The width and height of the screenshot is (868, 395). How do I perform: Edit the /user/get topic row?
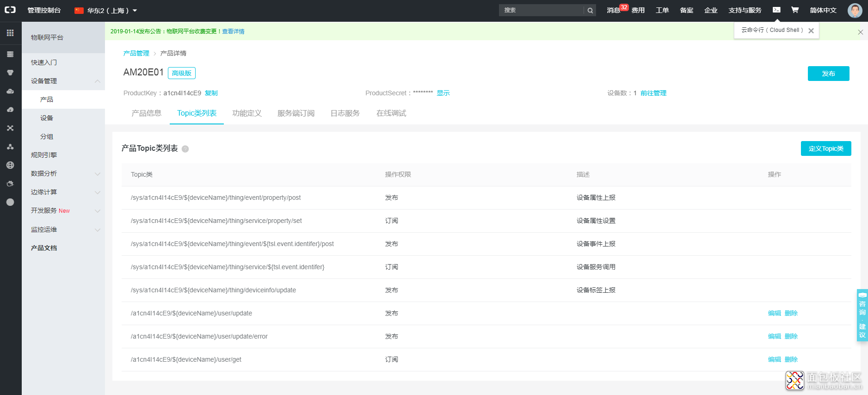(x=775, y=359)
